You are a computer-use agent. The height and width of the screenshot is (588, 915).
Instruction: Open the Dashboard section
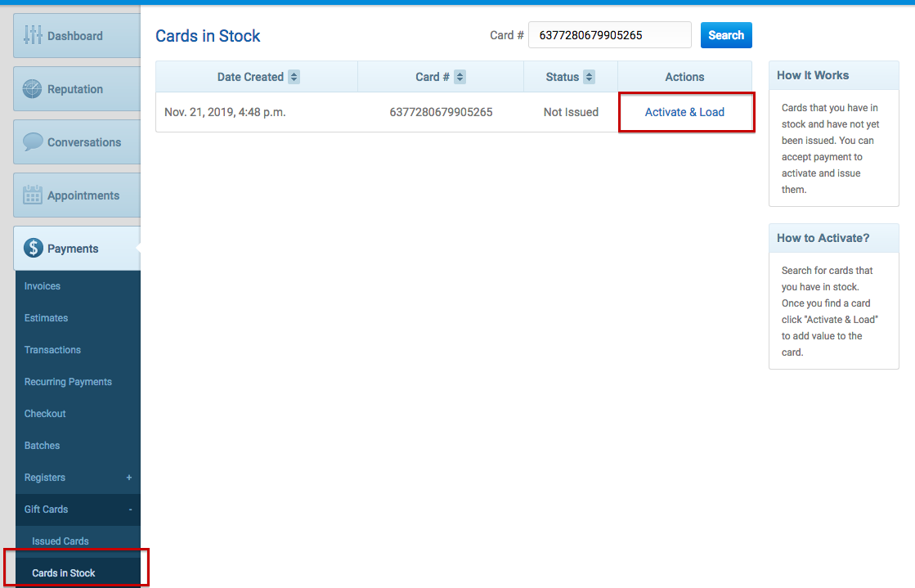[x=77, y=36]
